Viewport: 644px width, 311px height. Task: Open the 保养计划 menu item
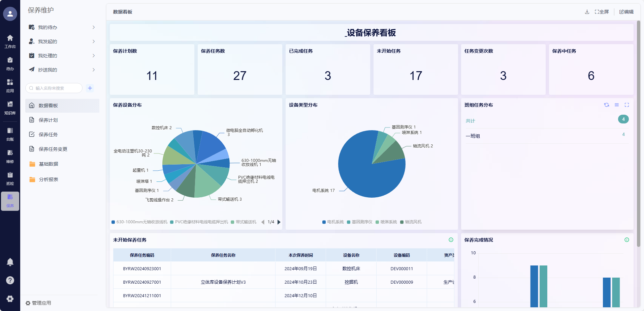(x=48, y=120)
